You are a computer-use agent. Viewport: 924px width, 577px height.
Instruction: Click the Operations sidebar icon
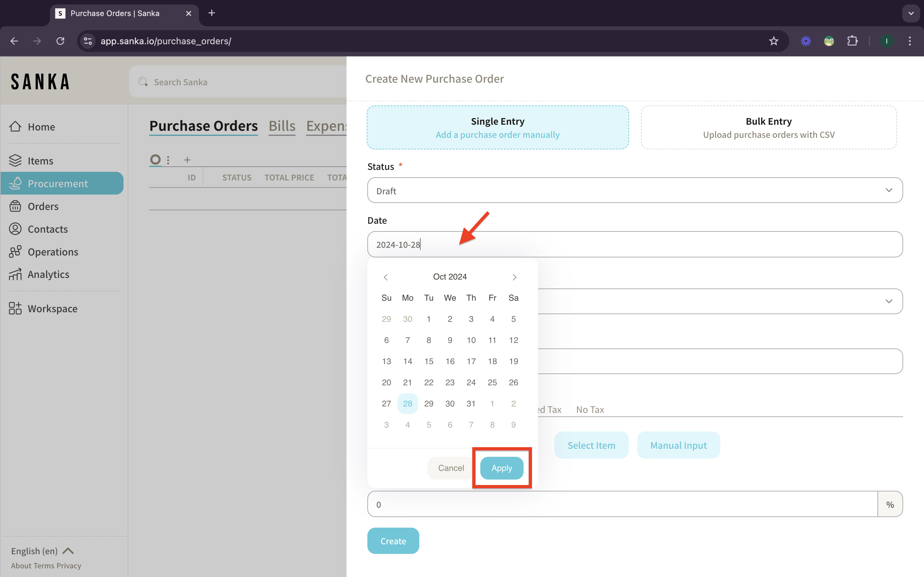coord(15,252)
